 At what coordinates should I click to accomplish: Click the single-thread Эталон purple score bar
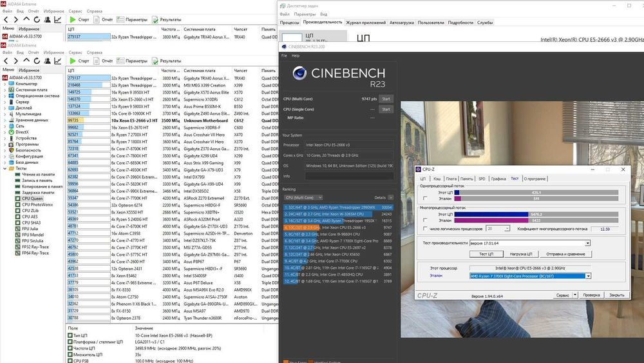[x=536, y=199]
